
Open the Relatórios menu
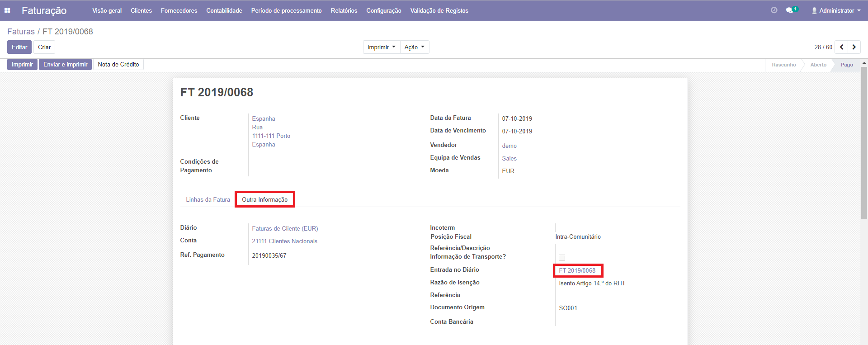344,10
